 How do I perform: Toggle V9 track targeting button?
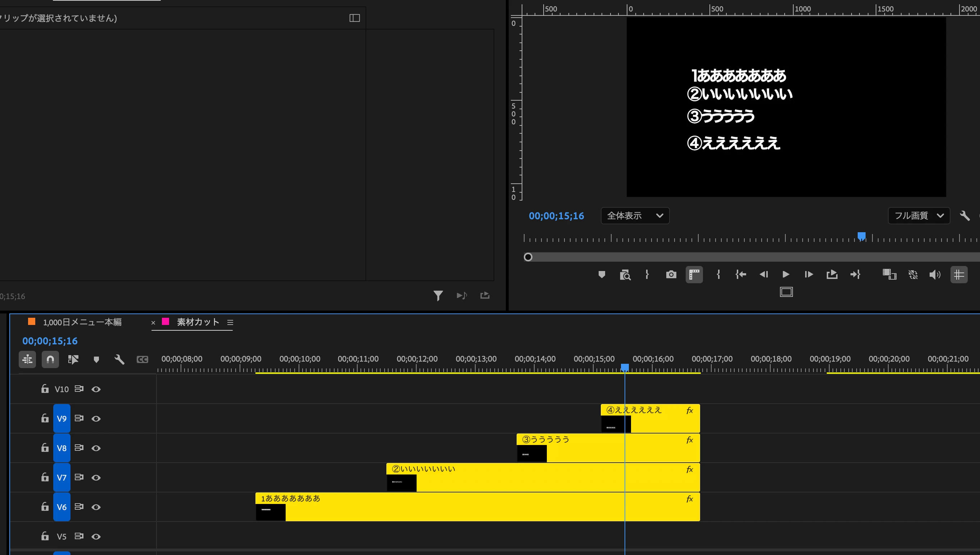point(62,418)
